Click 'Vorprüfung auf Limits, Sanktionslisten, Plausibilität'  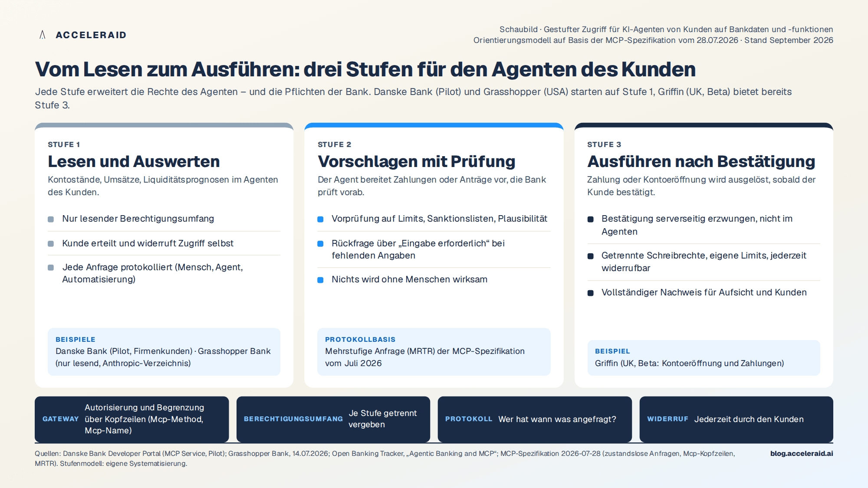click(439, 219)
